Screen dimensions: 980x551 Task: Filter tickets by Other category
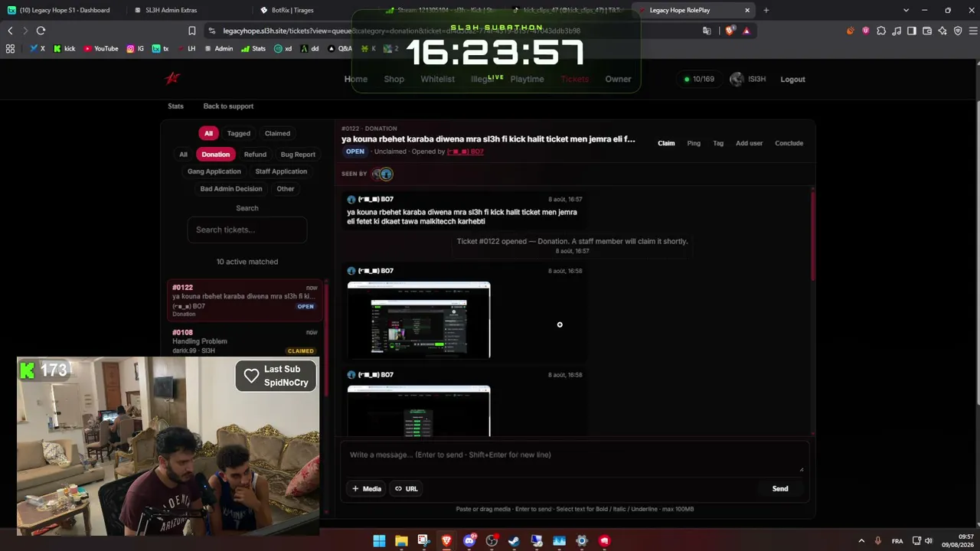point(286,188)
